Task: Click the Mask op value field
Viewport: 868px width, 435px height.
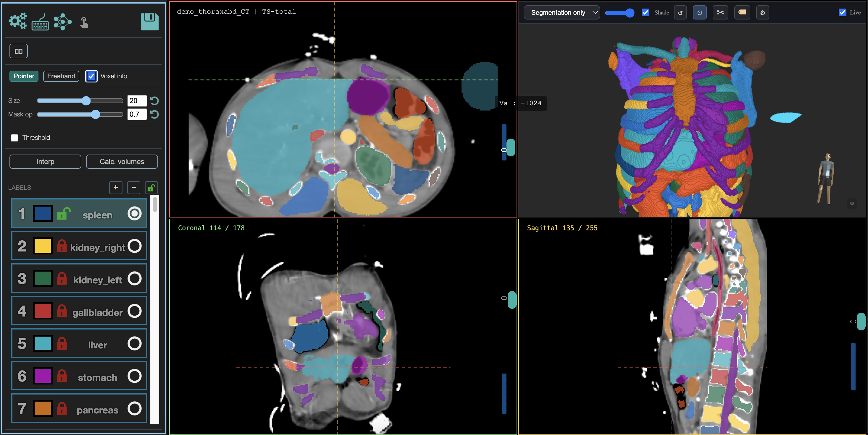Action: pyautogui.click(x=137, y=114)
